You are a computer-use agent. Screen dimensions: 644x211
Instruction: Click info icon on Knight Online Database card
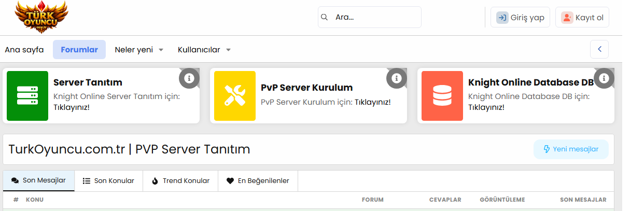(x=604, y=78)
